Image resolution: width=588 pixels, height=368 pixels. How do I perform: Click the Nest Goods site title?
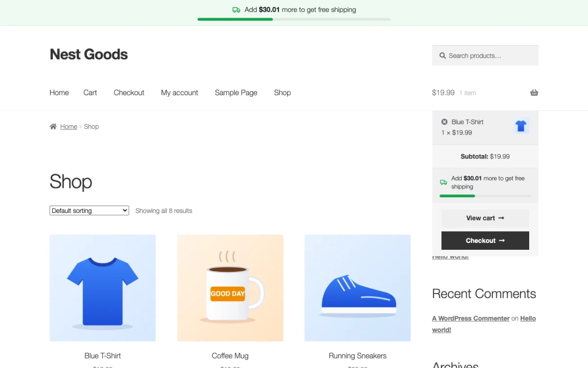(89, 54)
